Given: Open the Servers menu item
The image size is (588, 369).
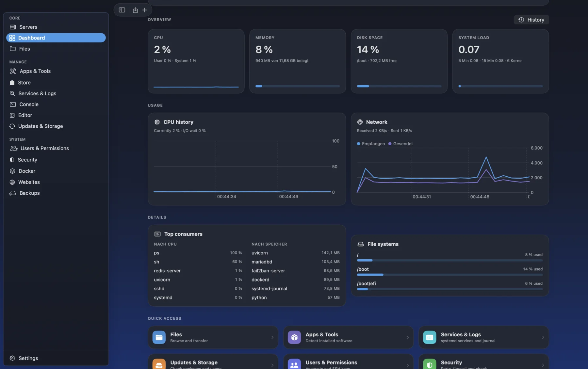Looking at the screenshot, I should click(56, 27).
